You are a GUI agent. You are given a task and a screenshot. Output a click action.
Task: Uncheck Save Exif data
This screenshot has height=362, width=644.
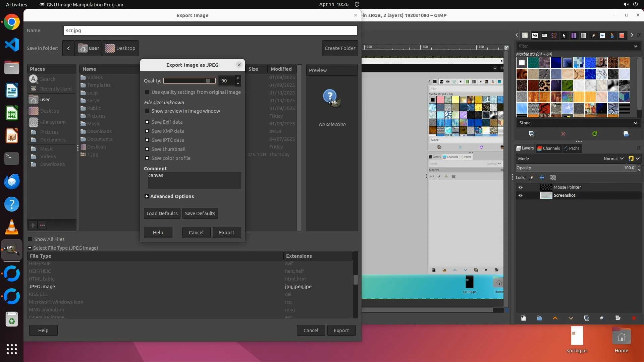[x=147, y=122]
